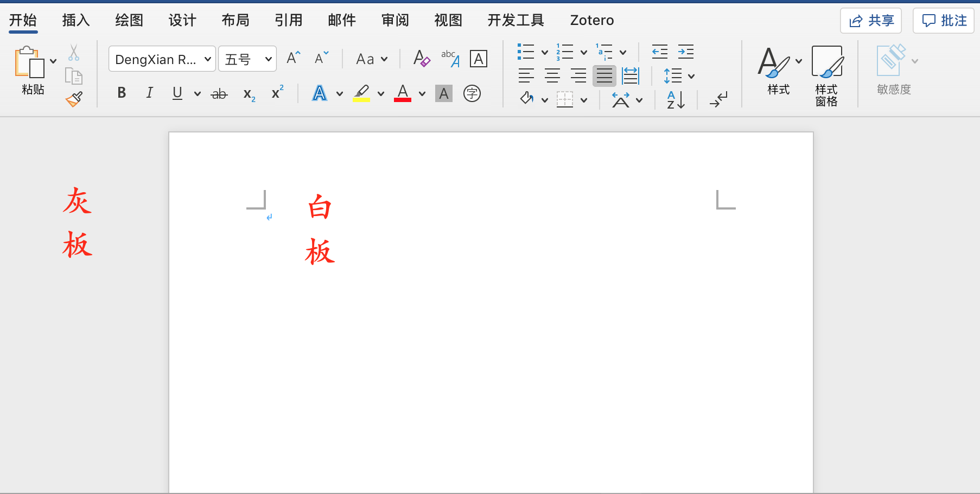
Task: Click the enclosed character 字 icon
Action: (472, 93)
